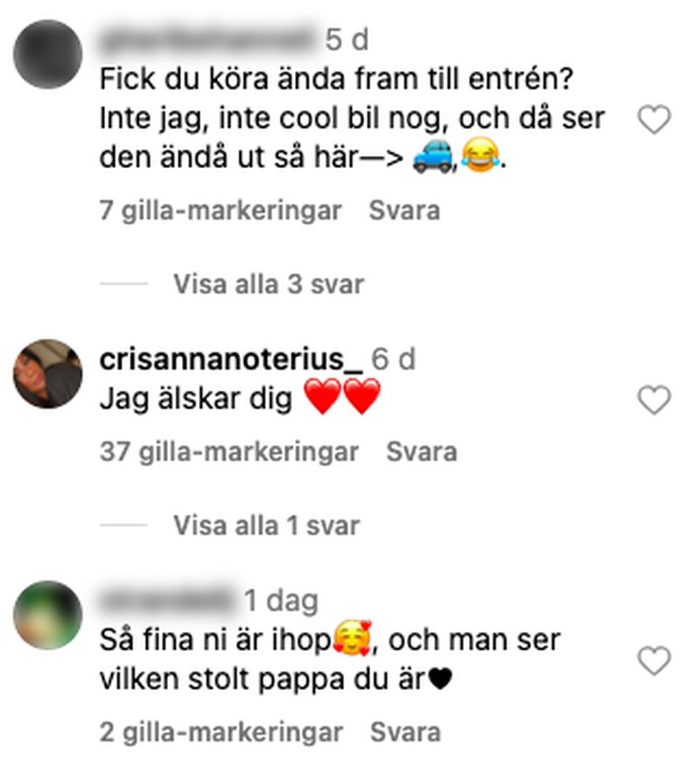Image resolution: width=700 pixels, height=774 pixels.
Task: Click the blurred username on the 5 d comment
Action: coord(207,39)
